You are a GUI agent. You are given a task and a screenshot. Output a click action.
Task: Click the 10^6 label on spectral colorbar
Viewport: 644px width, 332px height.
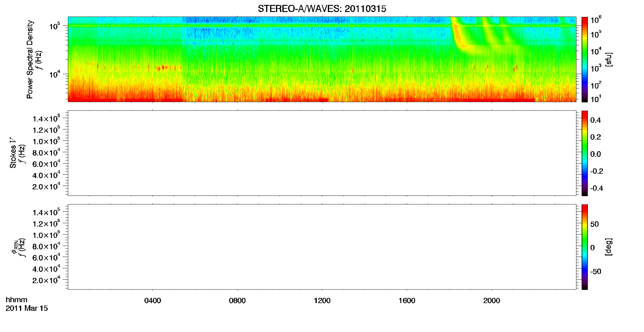(x=596, y=20)
